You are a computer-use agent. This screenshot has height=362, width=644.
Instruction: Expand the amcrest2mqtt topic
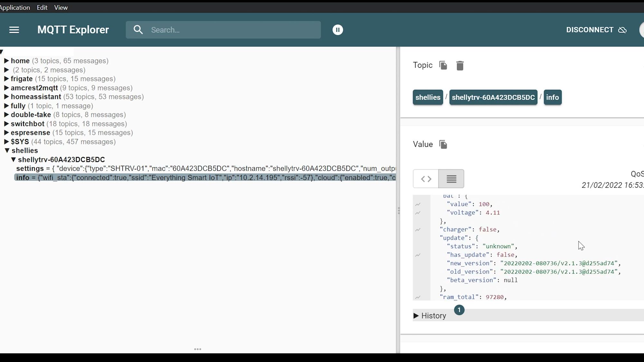(x=6, y=88)
